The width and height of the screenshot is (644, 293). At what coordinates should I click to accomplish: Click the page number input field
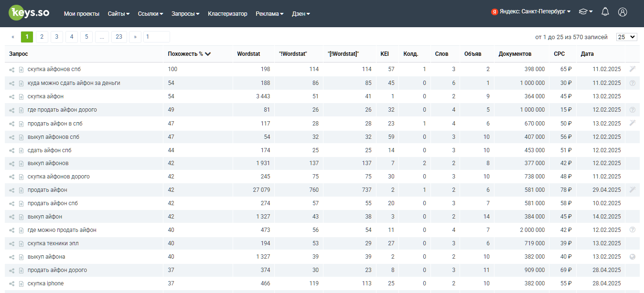pyautogui.click(x=157, y=37)
